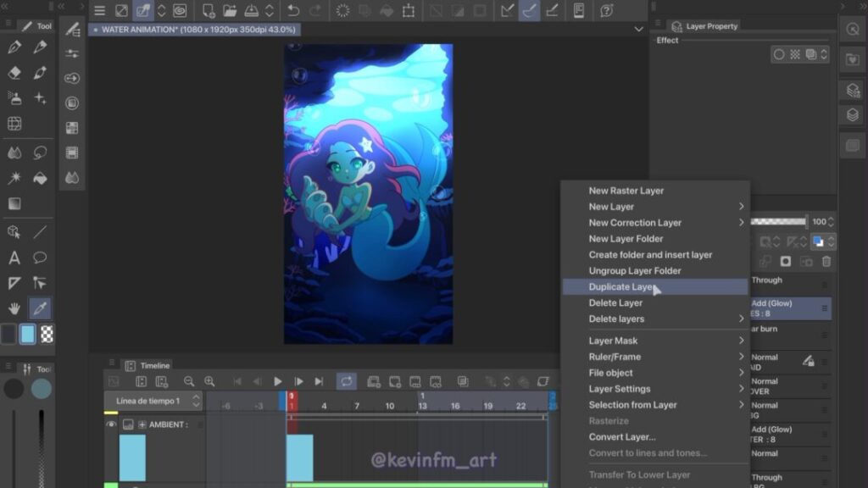Click new animation folder icon in timeline
868x488 pixels.
374,381
